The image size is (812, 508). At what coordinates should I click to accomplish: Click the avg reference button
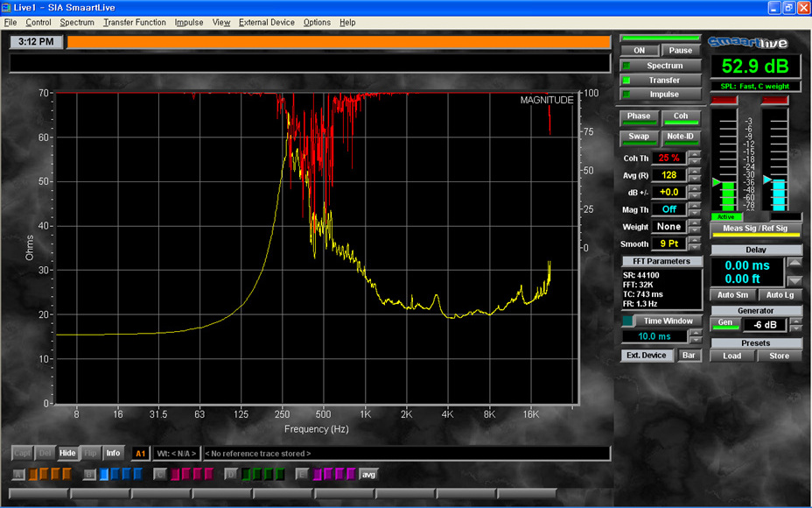coord(368,474)
